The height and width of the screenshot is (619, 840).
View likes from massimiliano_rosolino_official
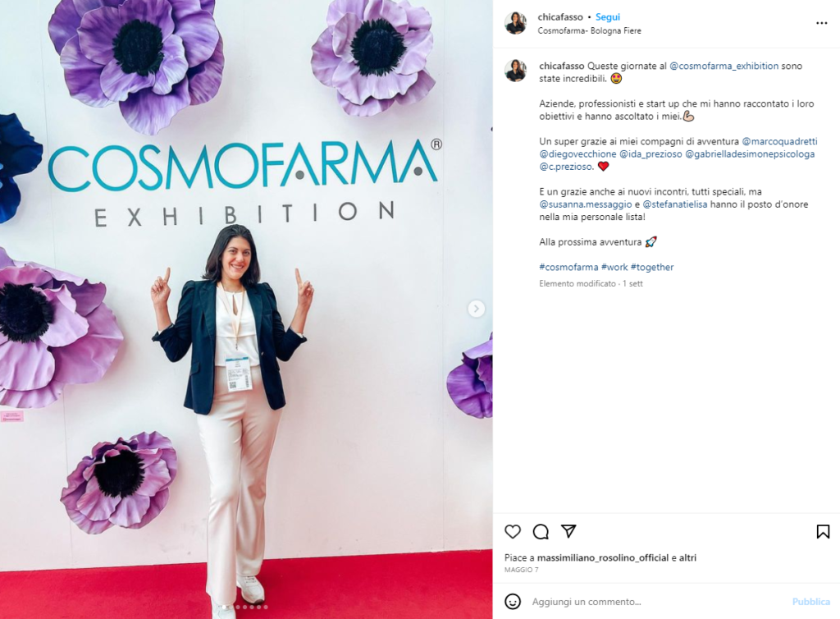pyautogui.click(x=603, y=558)
